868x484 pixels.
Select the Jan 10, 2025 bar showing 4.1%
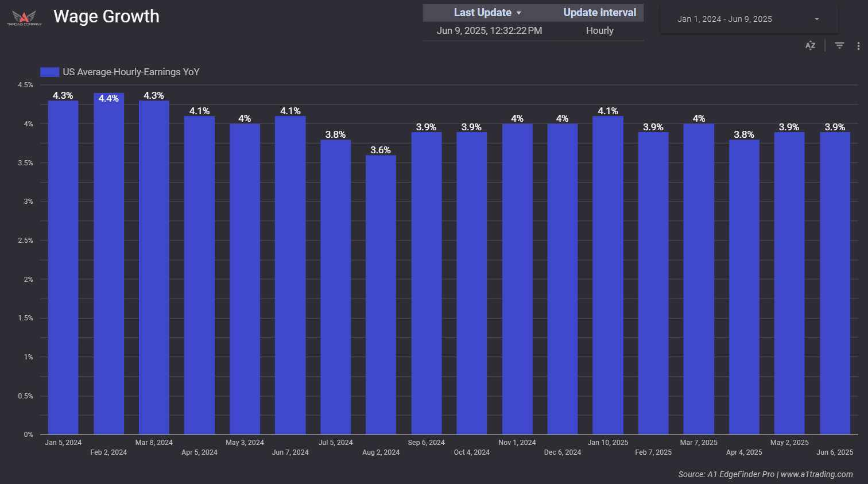[x=608, y=276]
